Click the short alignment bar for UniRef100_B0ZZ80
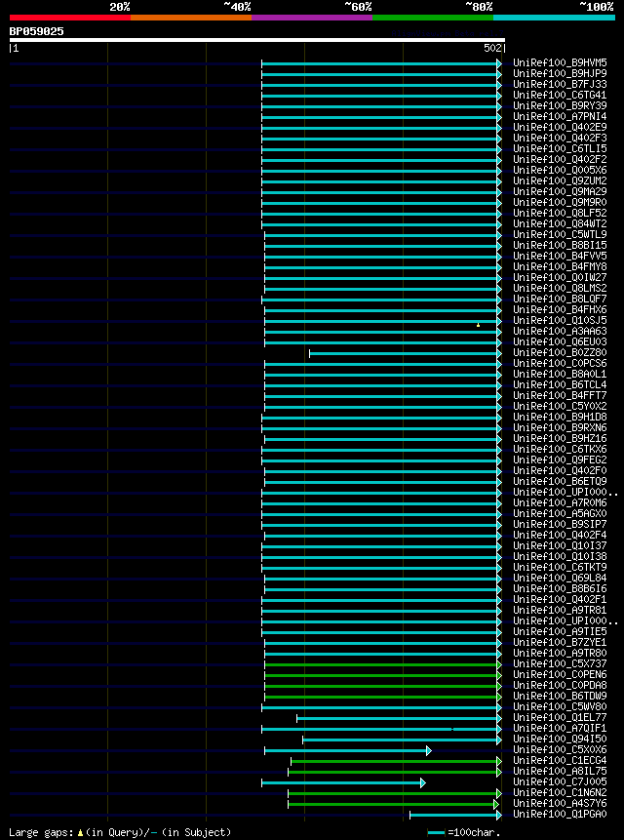 pyautogui.click(x=406, y=353)
